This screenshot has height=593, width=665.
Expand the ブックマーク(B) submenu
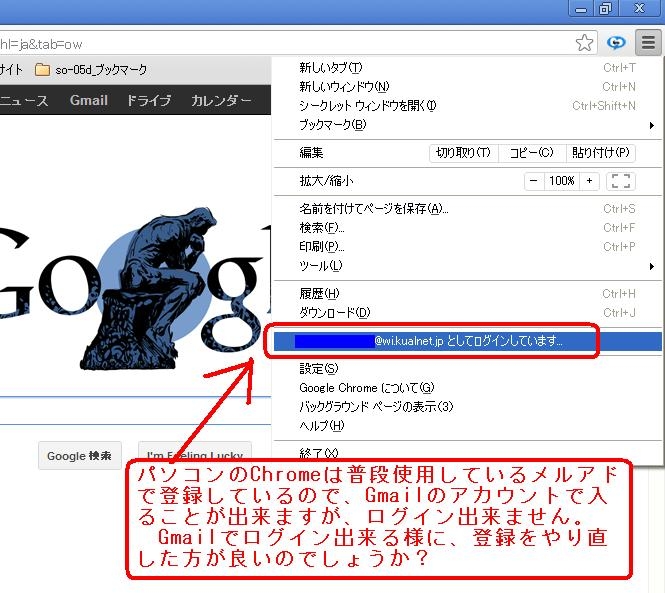click(x=467, y=125)
